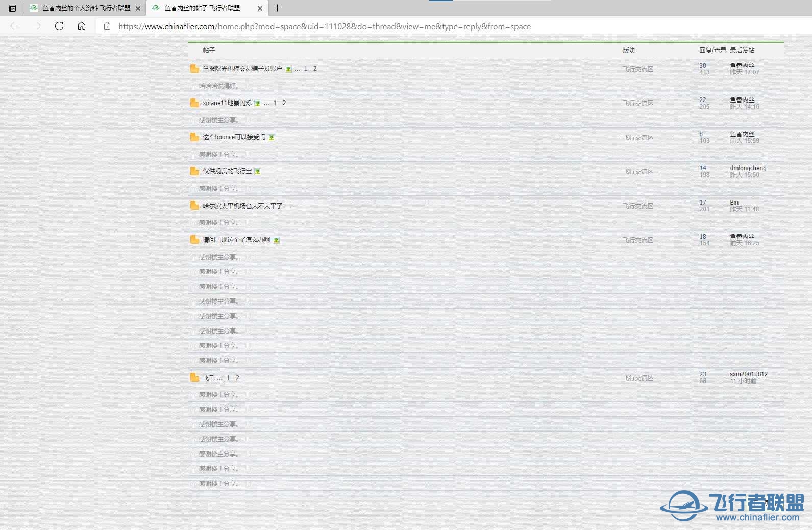Click the image attachment icon after 举报曝光机模交易骗子及账户
Viewport: 812px width, 530px height.
tap(288, 69)
